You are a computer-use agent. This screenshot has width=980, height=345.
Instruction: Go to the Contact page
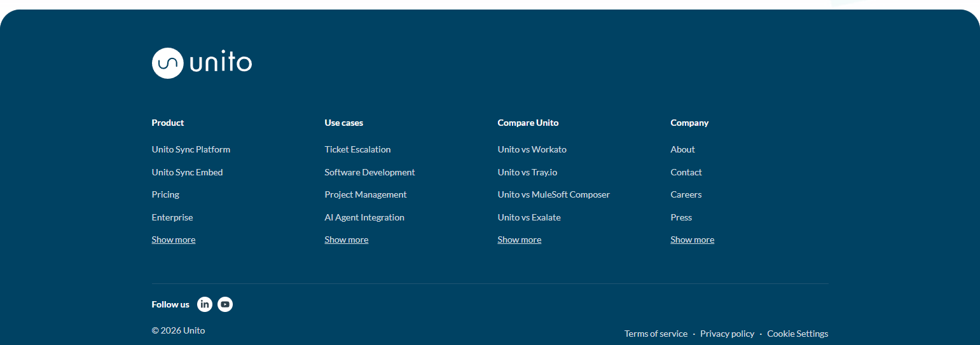click(686, 172)
